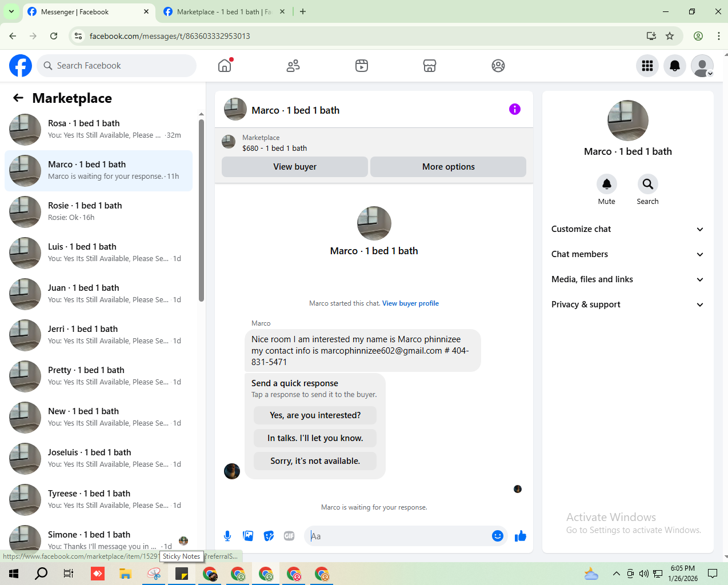This screenshot has width=728, height=585.
Task: Switch to the Marketplace - 1 bed 1 bath tab
Action: click(223, 11)
